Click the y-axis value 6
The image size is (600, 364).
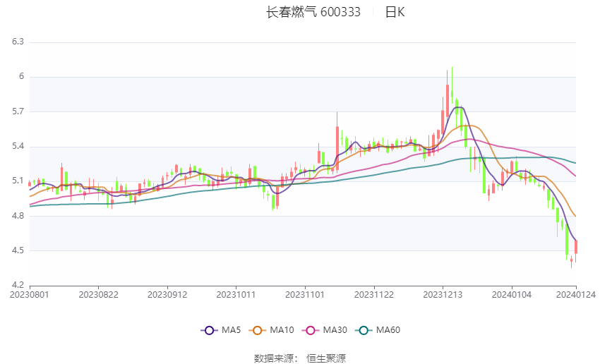point(21,76)
